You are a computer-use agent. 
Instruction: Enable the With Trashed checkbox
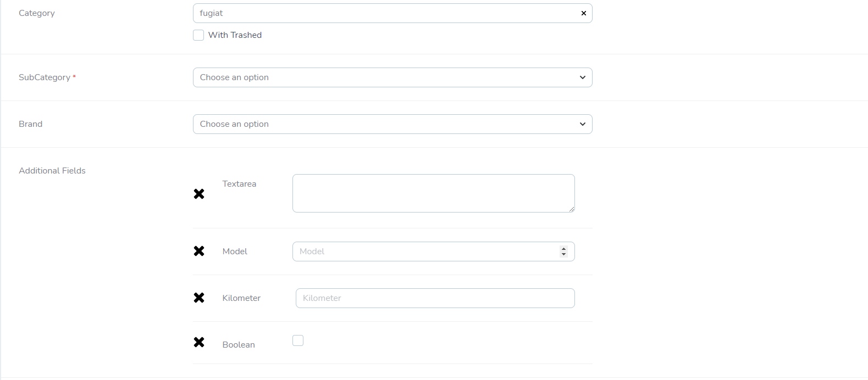[x=198, y=35]
